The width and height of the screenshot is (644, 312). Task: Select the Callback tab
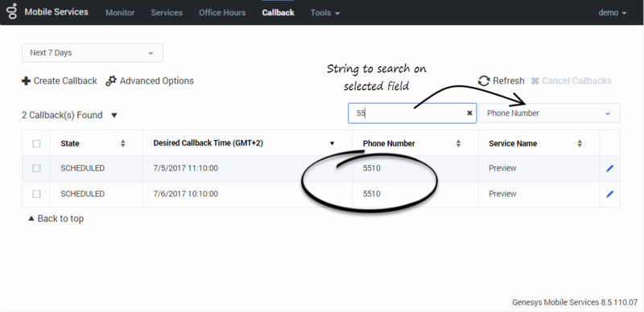pos(278,13)
